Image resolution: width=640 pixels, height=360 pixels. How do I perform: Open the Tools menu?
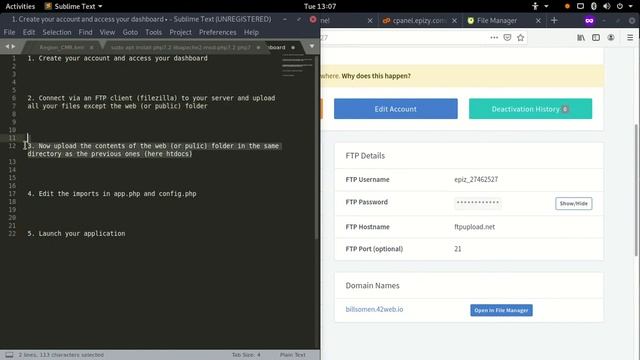pyautogui.click(x=153, y=32)
